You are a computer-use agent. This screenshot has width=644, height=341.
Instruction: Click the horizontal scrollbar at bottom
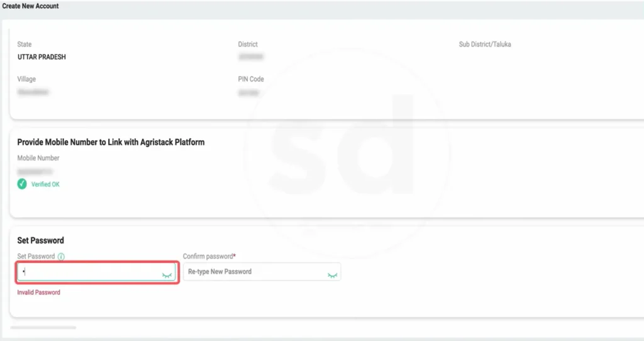click(x=43, y=328)
